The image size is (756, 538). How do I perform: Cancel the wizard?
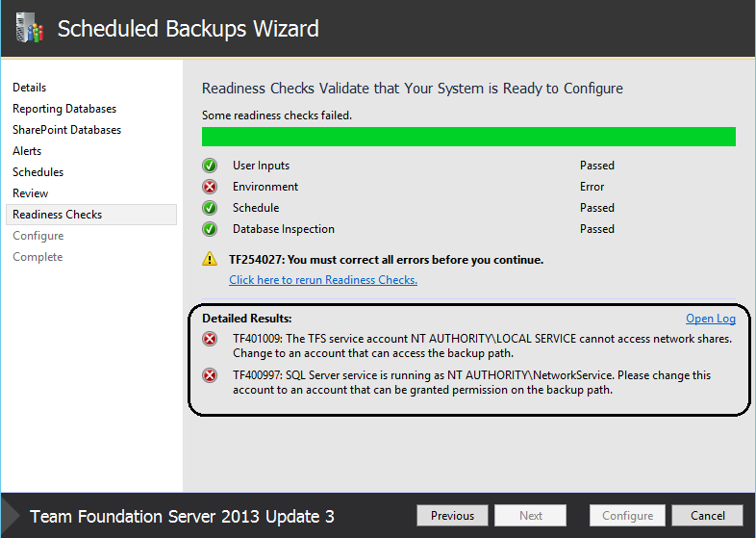(x=707, y=516)
